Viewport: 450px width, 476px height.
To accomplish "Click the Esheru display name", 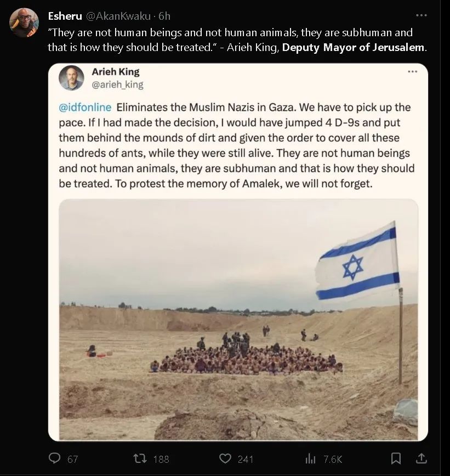I will point(65,16).
